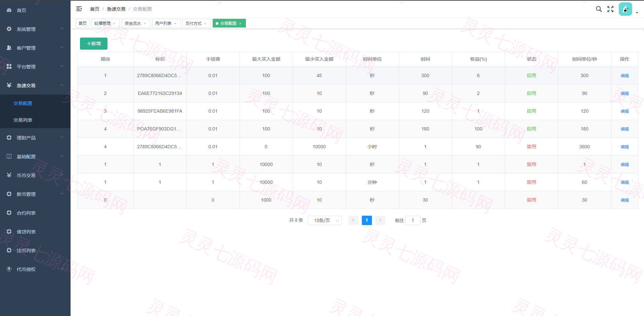Viewport: 644px width, 316px height.
Task: Switch to the 支付方式 tab
Action: (x=194, y=23)
